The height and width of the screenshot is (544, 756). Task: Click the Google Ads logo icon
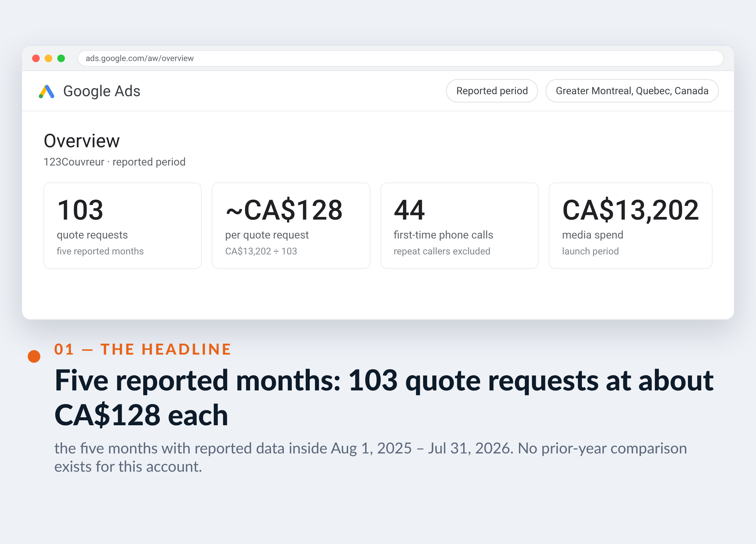46,92
